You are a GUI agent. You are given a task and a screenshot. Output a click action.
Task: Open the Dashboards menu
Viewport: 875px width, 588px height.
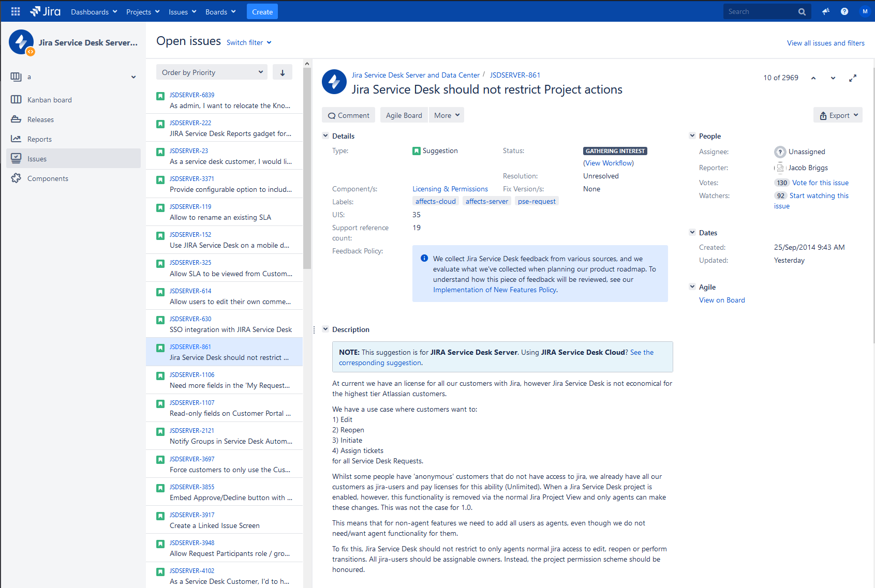94,12
